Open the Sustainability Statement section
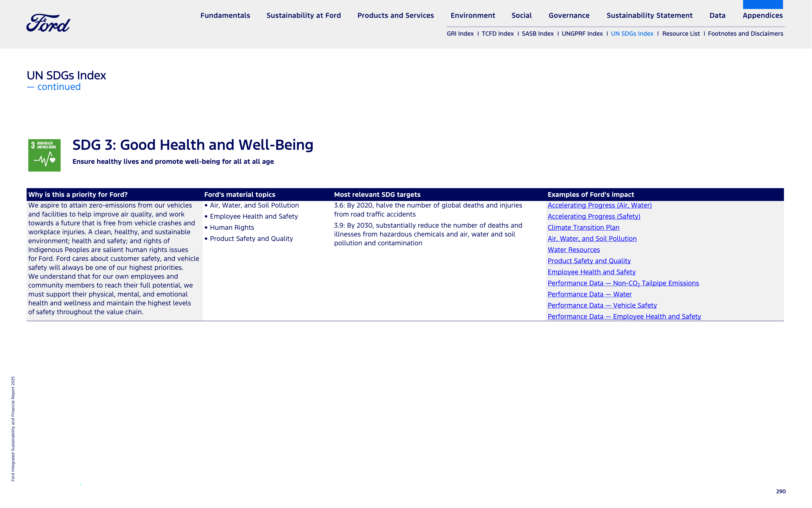 [650, 15]
